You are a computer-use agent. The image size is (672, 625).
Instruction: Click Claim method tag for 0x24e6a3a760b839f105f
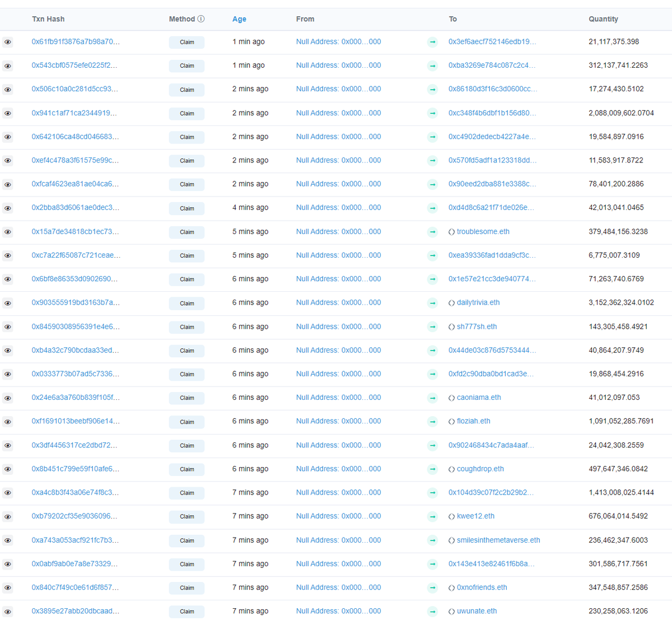click(x=186, y=398)
